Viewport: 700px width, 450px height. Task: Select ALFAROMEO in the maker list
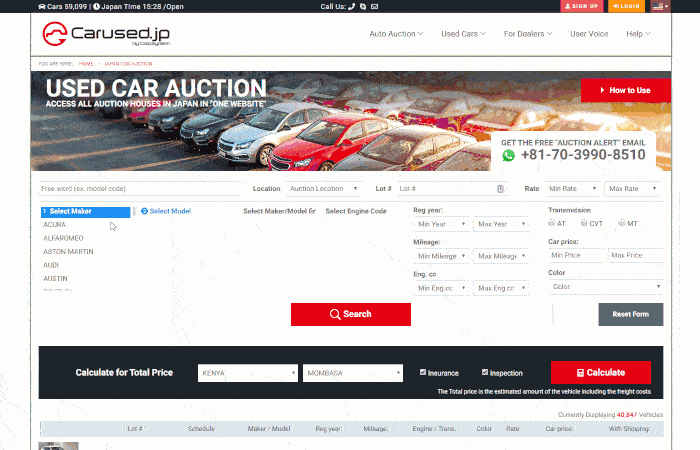tap(63, 238)
